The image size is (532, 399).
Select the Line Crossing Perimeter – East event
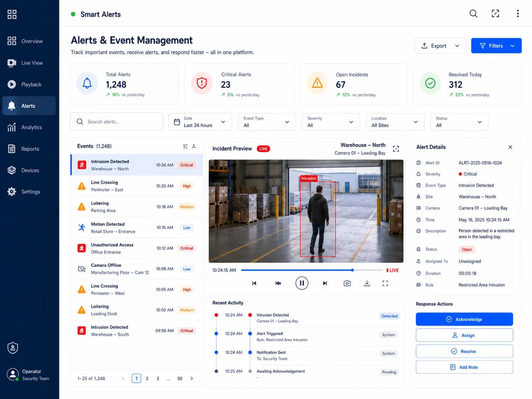[x=137, y=186]
